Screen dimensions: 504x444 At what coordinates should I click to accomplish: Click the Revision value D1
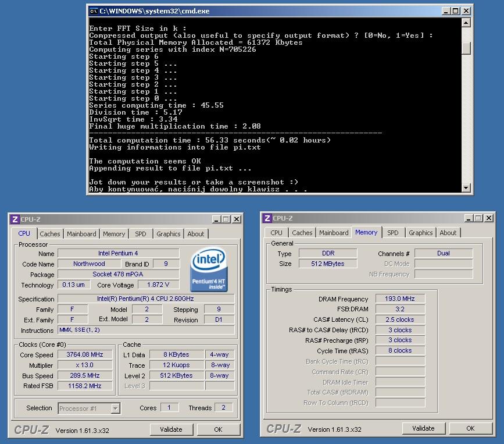[219, 319]
